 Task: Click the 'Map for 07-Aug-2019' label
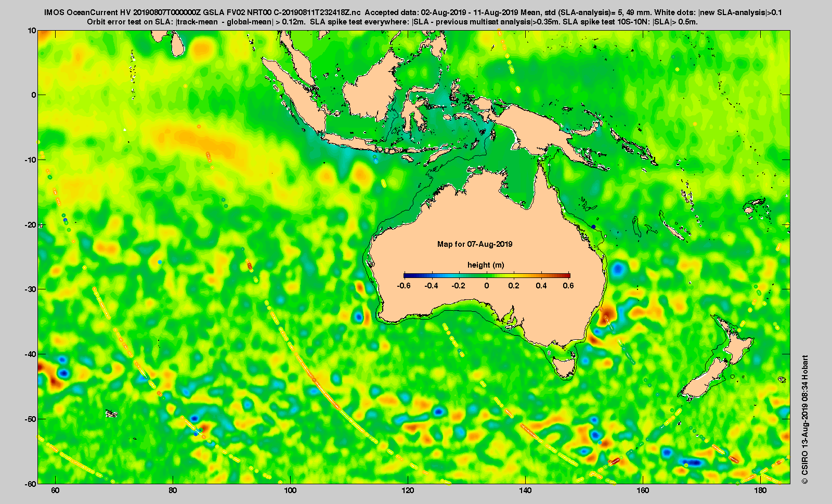(x=475, y=244)
